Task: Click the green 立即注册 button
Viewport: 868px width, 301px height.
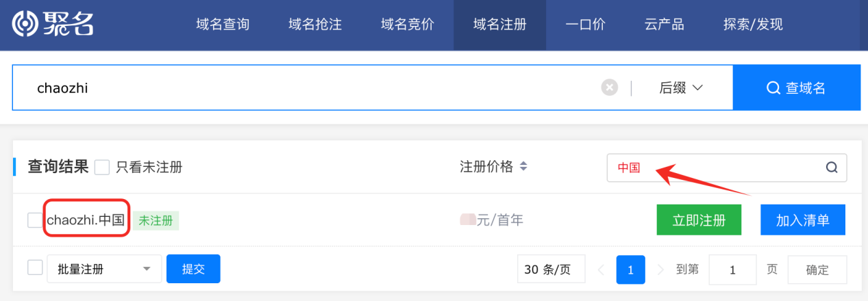Action: [x=699, y=220]
